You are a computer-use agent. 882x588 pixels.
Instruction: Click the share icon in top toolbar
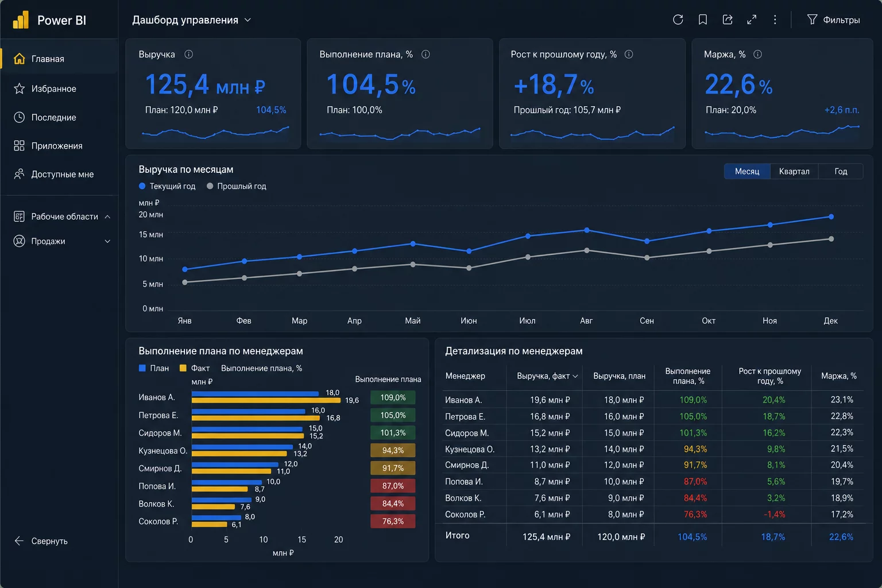point(728,20)
